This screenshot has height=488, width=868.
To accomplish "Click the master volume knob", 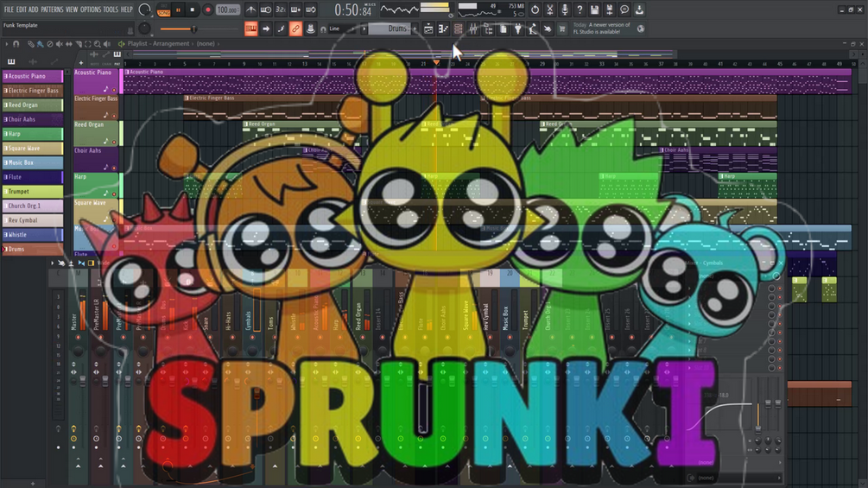I will pos(144,10).
